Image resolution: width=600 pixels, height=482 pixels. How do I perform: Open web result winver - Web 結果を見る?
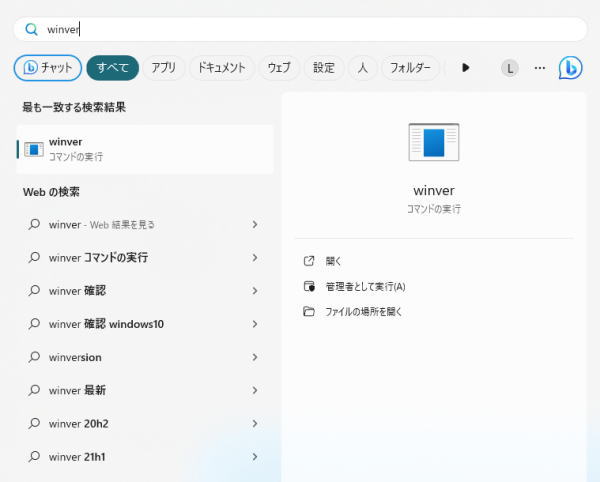tap(145, 225)
